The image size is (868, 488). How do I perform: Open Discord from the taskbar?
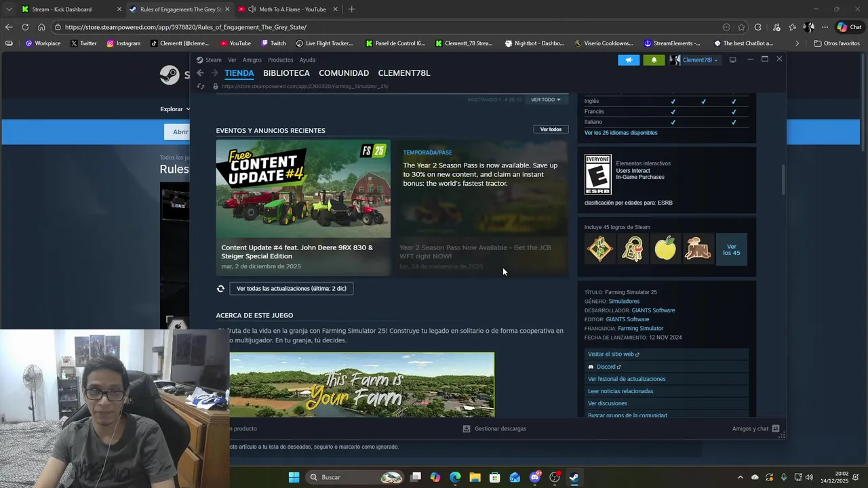535,477
